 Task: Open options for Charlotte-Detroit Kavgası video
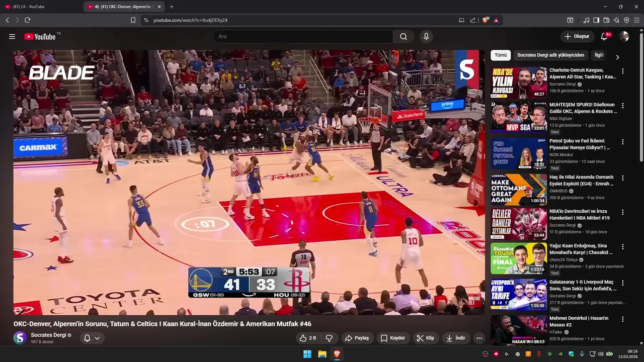(623, 71)
